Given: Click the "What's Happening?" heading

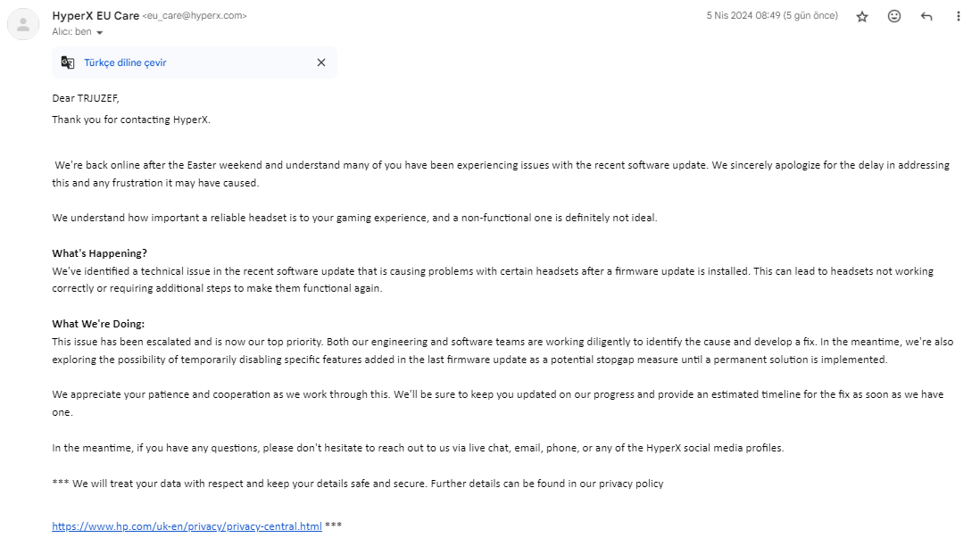Looking at the screenshot, I should tap(99, 253).
